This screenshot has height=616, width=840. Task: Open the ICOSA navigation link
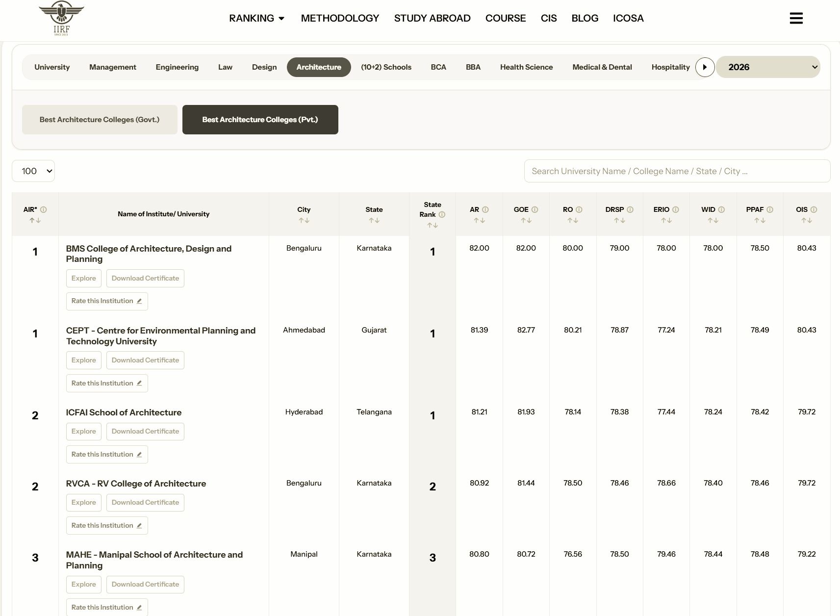click(x=628, y=18)
